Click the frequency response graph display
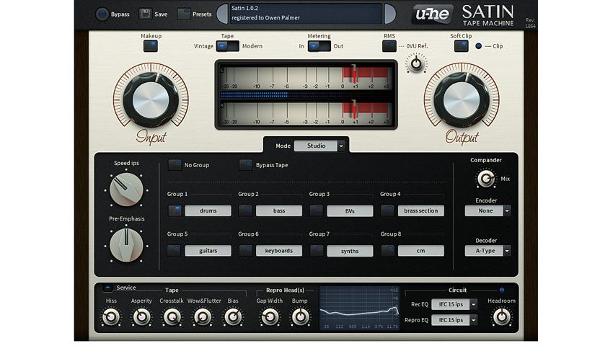The image size is (613, 364). tap(360, 308)
